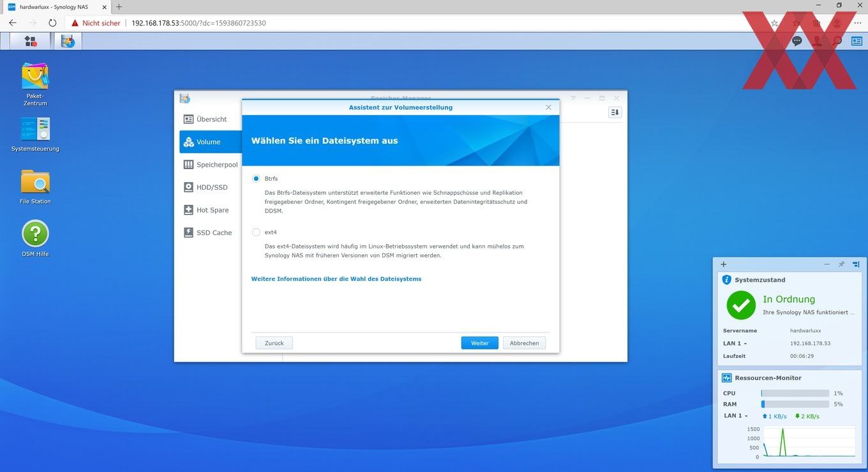The height and width of the screenshot is (472, 868).
Task: Click the RAM usage bar
Action: 795,404
